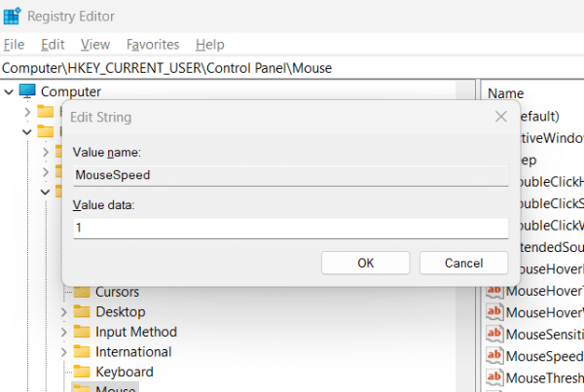Click the string icon beside MouseSpeed
The width and height of the screenshot is (584, 392).
pos(494,356)
